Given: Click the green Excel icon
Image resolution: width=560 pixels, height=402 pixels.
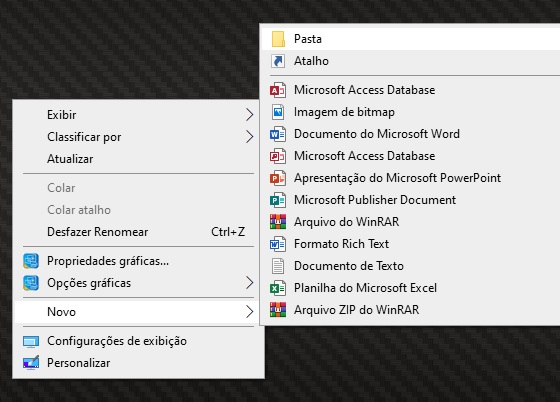Looking at the screenshot, I should (x=278, y=288).
